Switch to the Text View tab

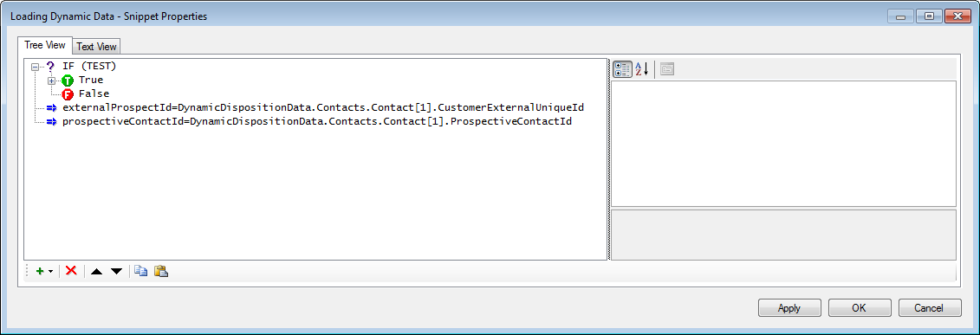[96, 47]
